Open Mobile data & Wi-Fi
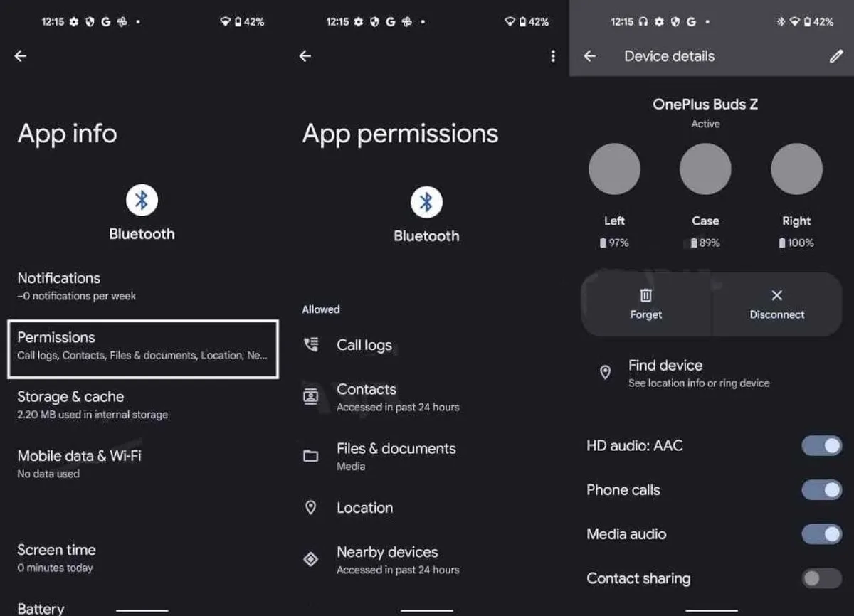This screenshot has width=854, height=616. coord(142,463)
